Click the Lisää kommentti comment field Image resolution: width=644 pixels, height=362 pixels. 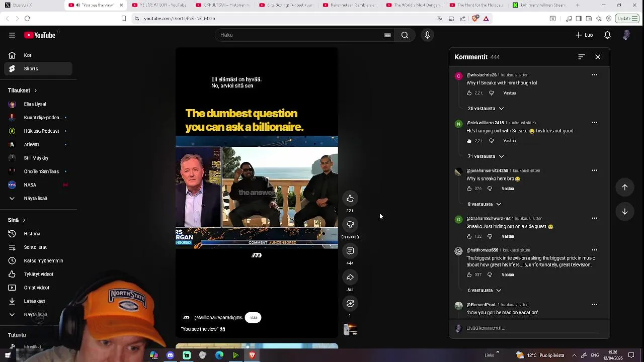click(x=532, y=328)
